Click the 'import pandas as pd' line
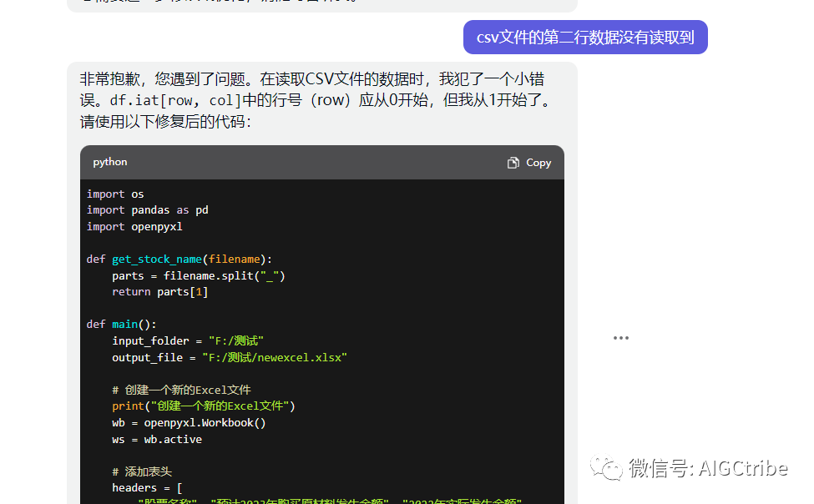 coord(148,210)
